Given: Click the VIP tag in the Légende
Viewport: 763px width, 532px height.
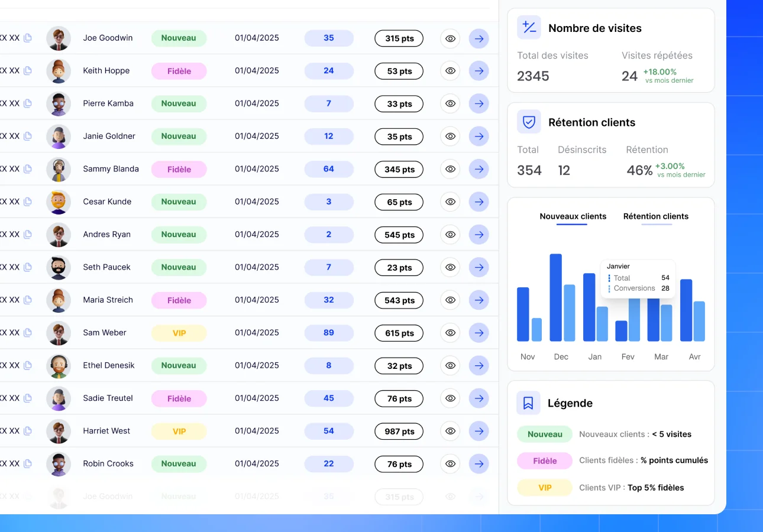Looking at the screenshot, I should tap(545, 488).
